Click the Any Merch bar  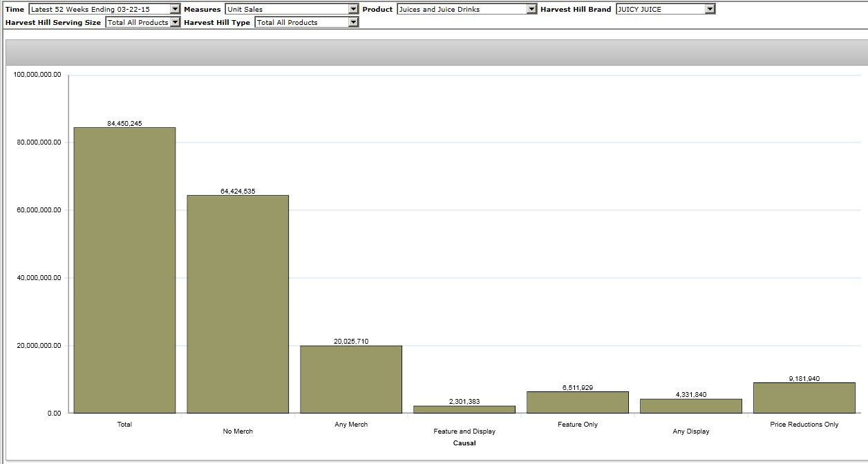(351, 379)
